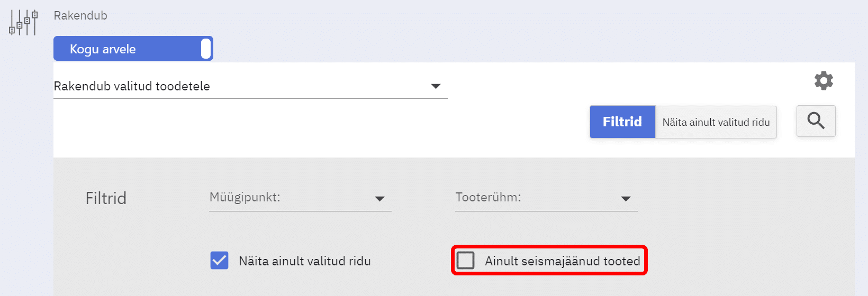Open the Müügipunkt filter dropdown

pos(300,198)
